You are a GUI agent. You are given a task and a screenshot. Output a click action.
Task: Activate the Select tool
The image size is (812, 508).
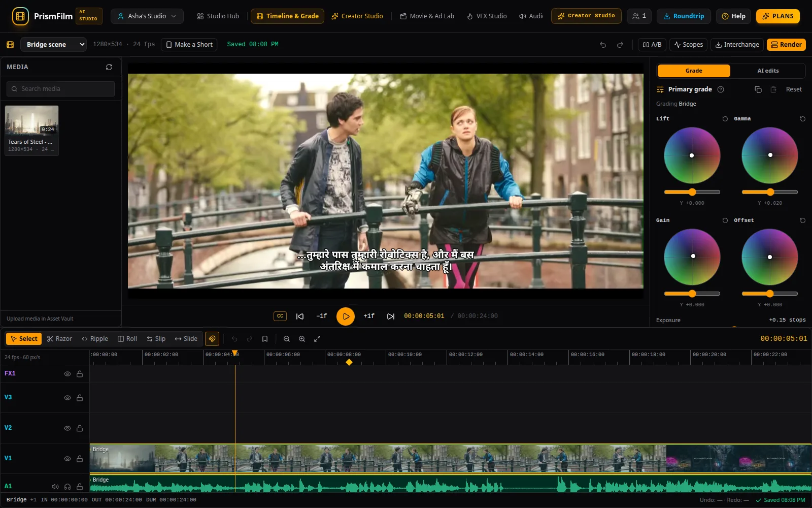point(24,339)
